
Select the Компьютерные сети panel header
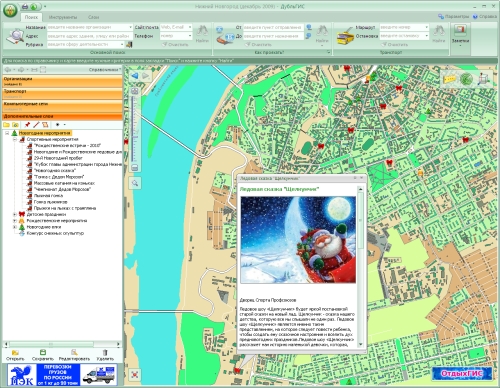(x=63, y=106)
